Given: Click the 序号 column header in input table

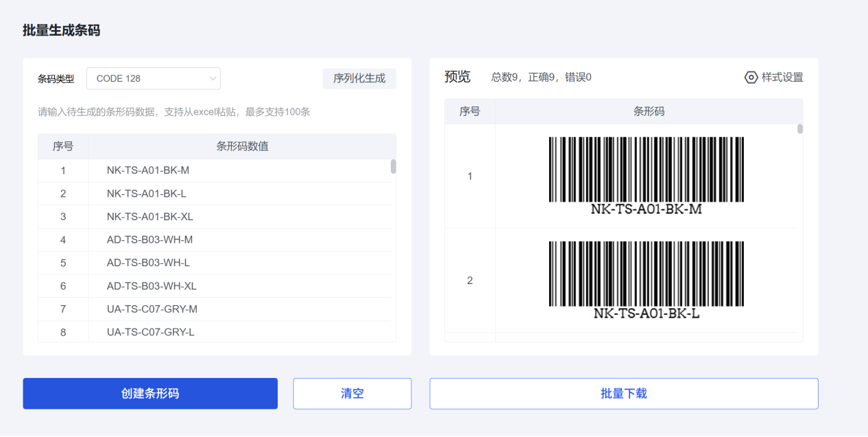Looking at the screenshot, I should coord(63,146).
